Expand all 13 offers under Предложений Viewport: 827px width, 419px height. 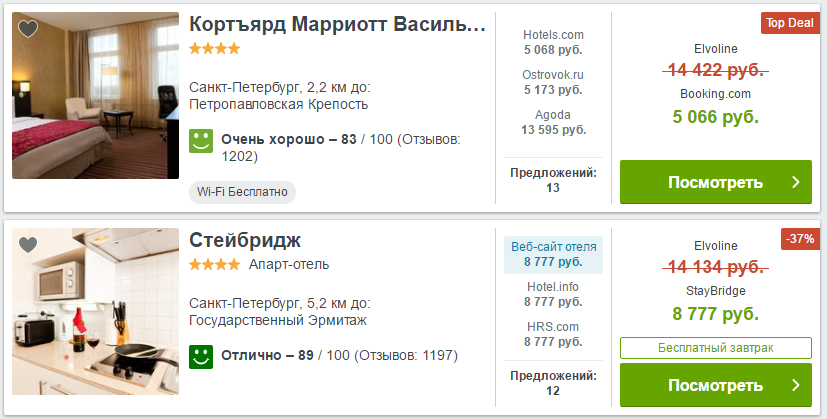553,180
